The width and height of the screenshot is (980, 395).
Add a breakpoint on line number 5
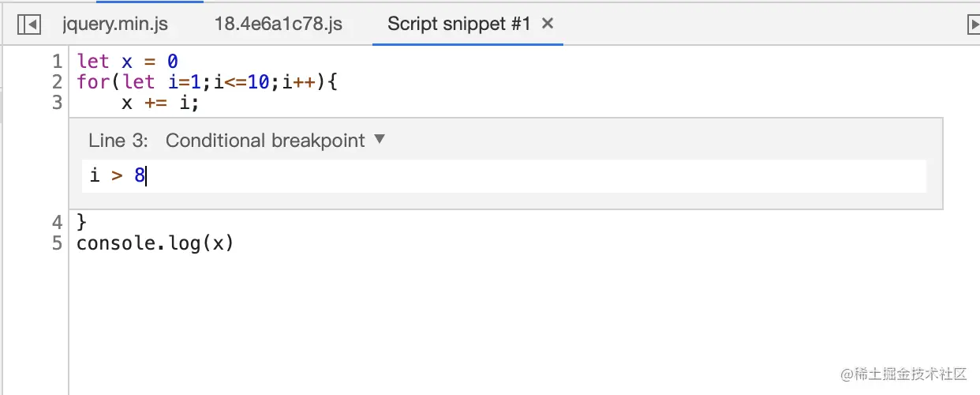pos(56,243)
